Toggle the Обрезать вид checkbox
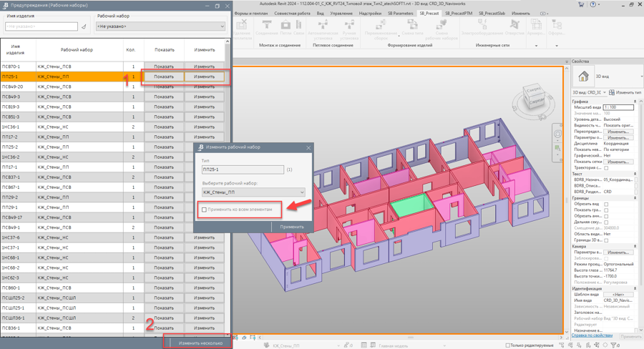Viewport: 644px width, 349px height. (606, 204)
